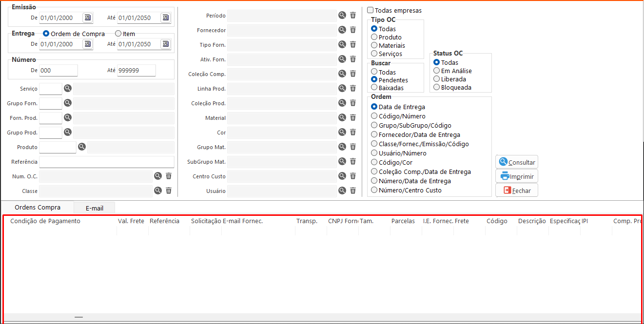Screen dimensions: 644x324
Task: Open the Ordens Compra tab
Action: (x=38, y=208)
